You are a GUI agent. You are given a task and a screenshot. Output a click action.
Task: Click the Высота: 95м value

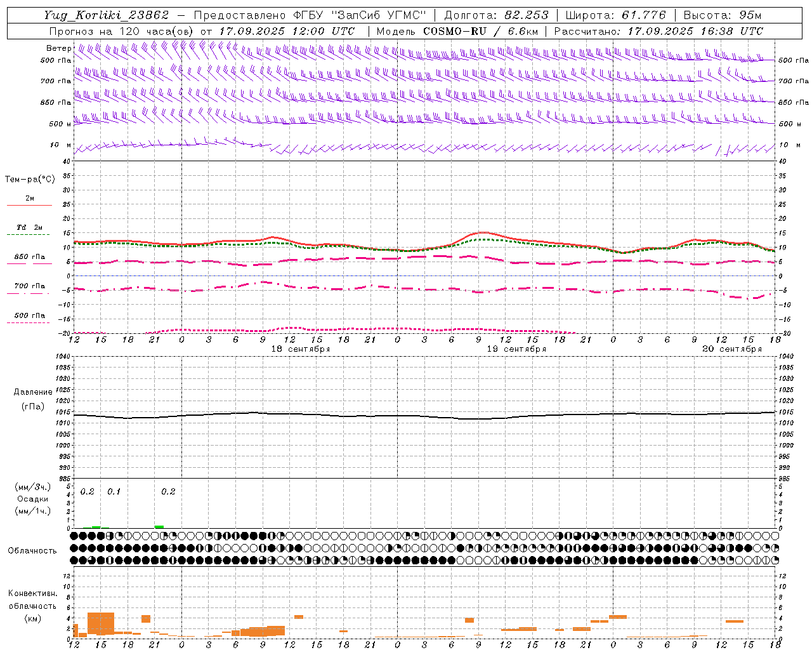(722, 15)
